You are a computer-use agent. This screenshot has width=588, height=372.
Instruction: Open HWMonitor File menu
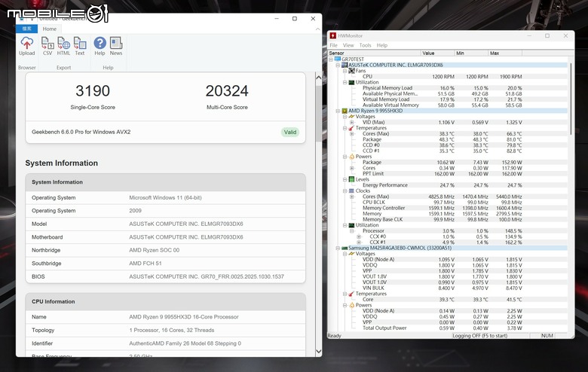[x=333, y=45]
